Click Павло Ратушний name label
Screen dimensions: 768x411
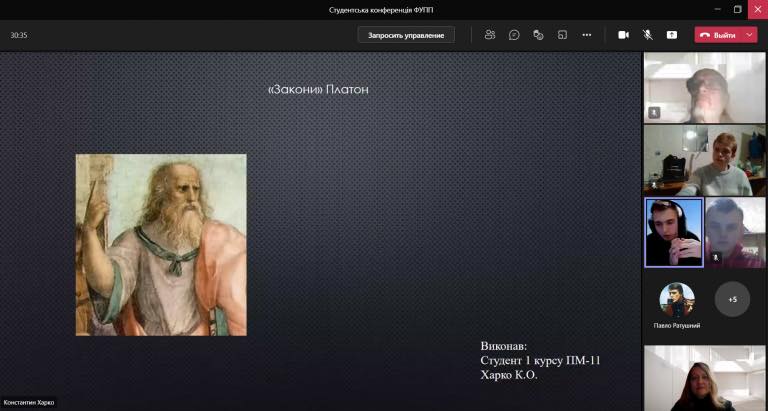point(677,325)
